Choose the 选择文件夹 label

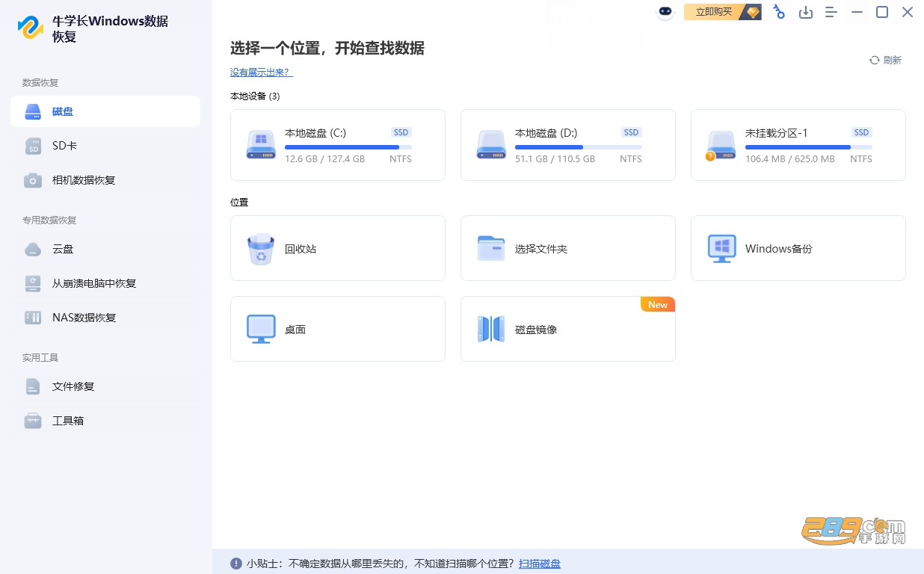541,249
